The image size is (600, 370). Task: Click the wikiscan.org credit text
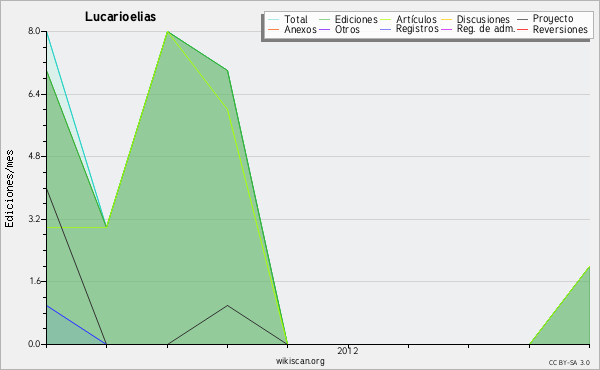pos(300,361)
